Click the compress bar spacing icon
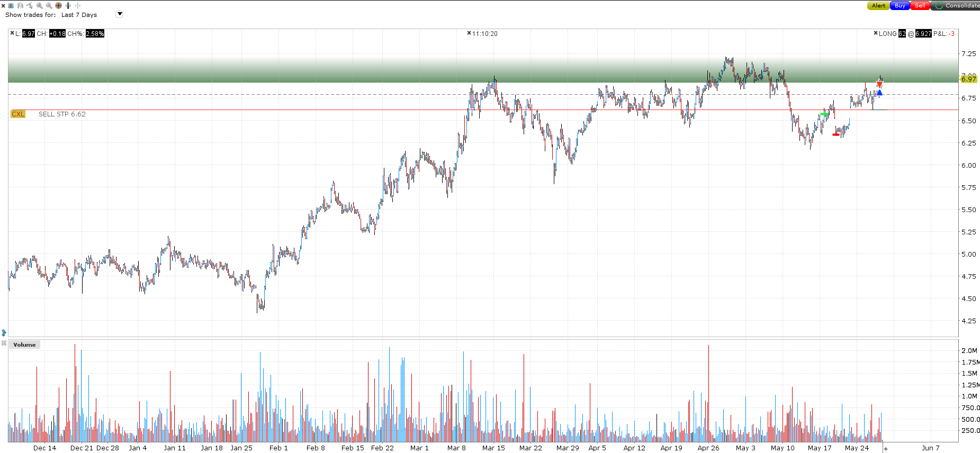 78,5
